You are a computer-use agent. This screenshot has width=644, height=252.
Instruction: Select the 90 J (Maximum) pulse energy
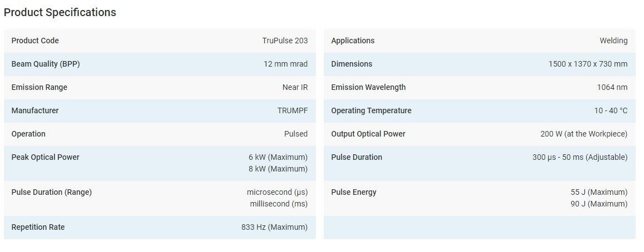point(599,204)
